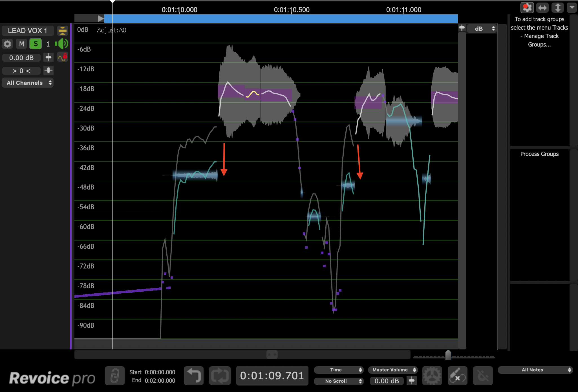The height and width of the screenshot is (392, 578).
Task: Toggle the record settings gear button
Action: coord(527,8)
